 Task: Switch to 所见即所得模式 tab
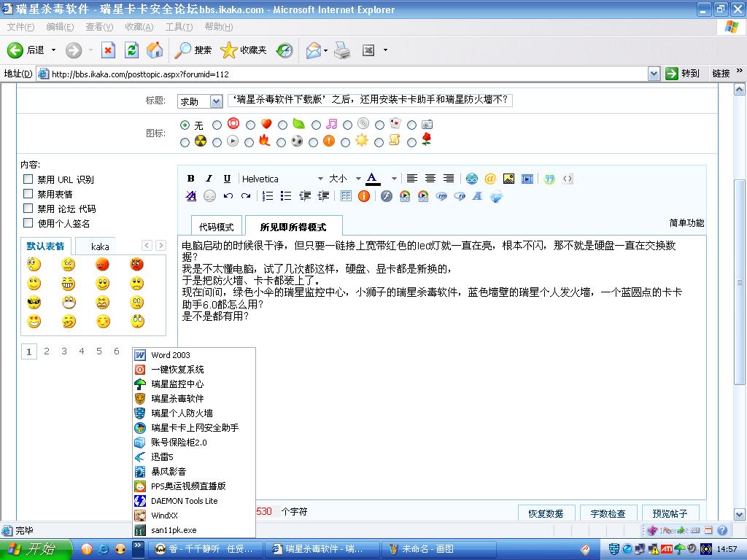click(293, 227)
